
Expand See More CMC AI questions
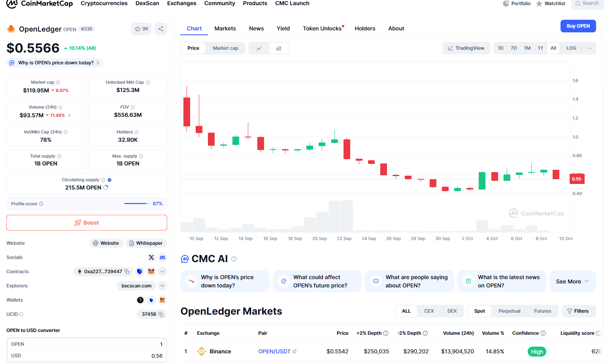[573, 281]
